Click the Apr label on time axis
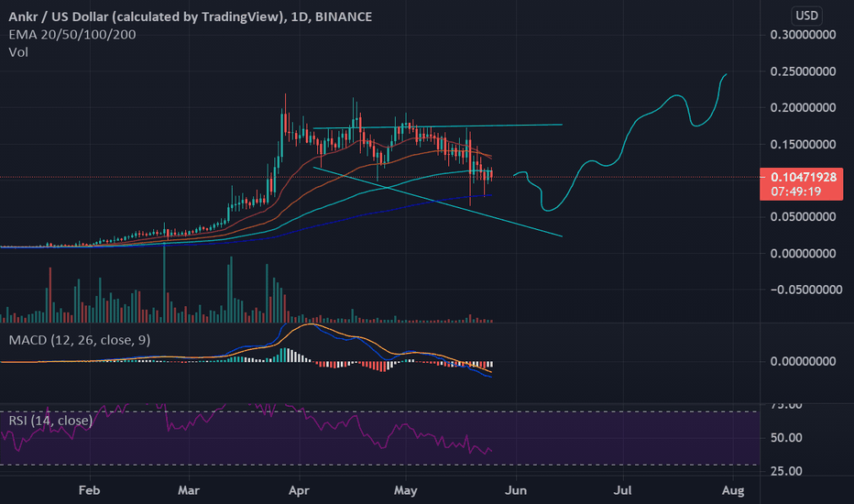854x504 pixels. (x=299, y=490)
